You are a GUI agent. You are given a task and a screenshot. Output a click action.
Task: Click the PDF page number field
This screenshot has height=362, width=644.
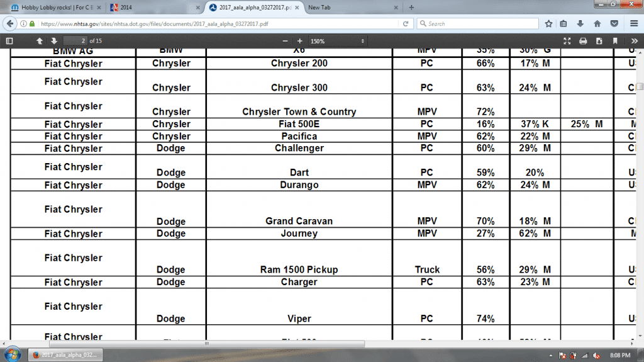(x=76, y=41)
